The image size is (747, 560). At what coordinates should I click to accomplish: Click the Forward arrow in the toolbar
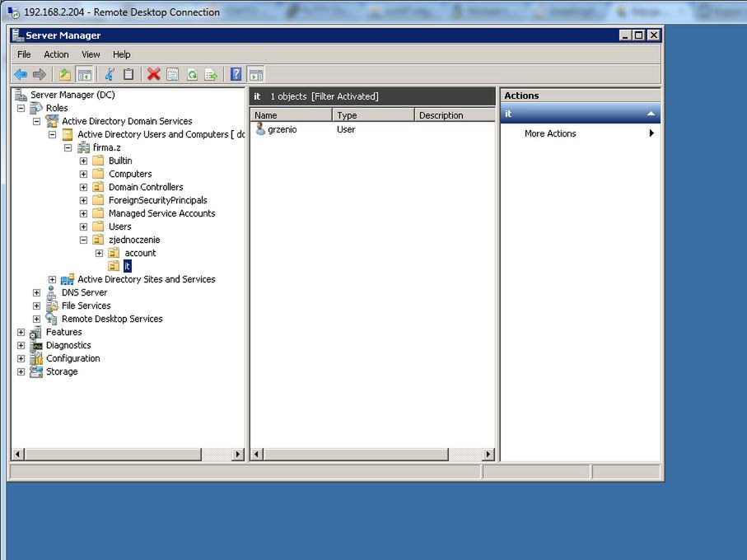click(40, 74)
